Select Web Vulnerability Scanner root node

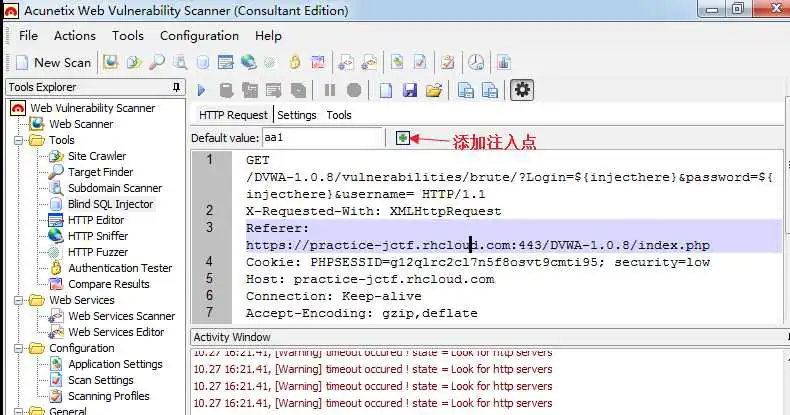pos(93,108)
